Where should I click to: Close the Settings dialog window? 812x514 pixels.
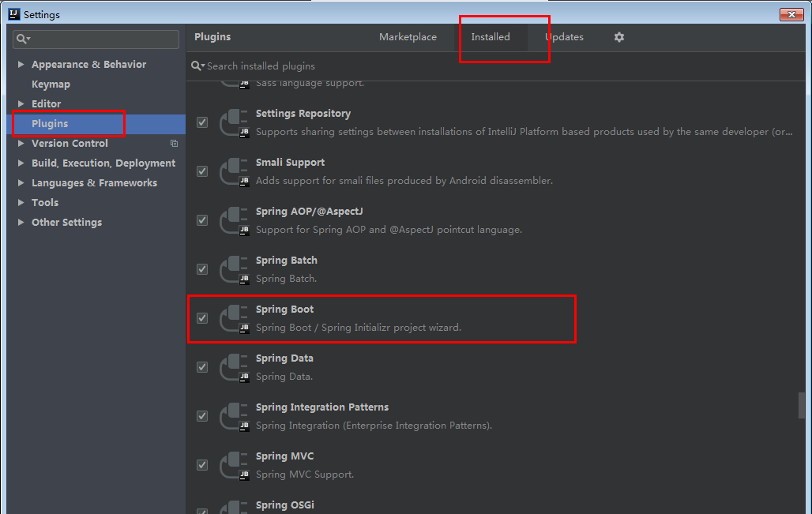click(791, 14)
